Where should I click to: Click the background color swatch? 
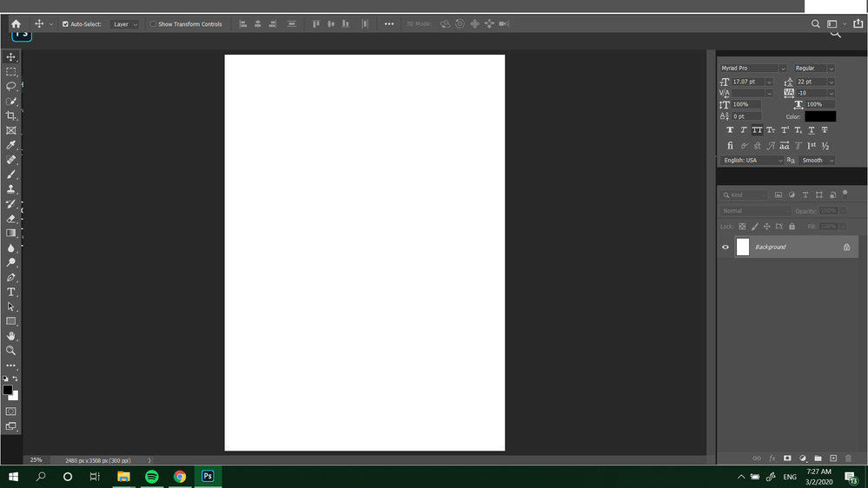click(15, 397)
